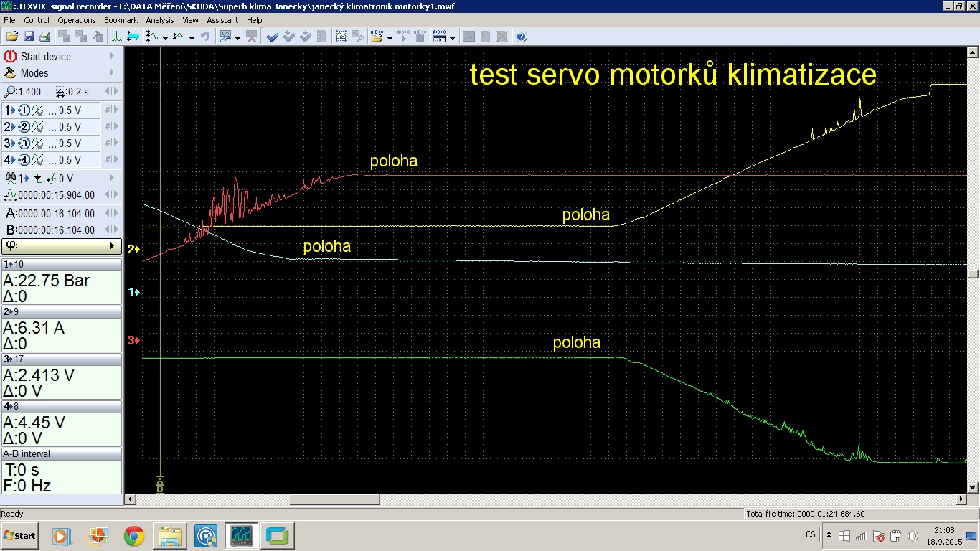Open the Analysis menu
Image resolution: width=980 pixels, height=551 pixels.
(x=160, y=20)
